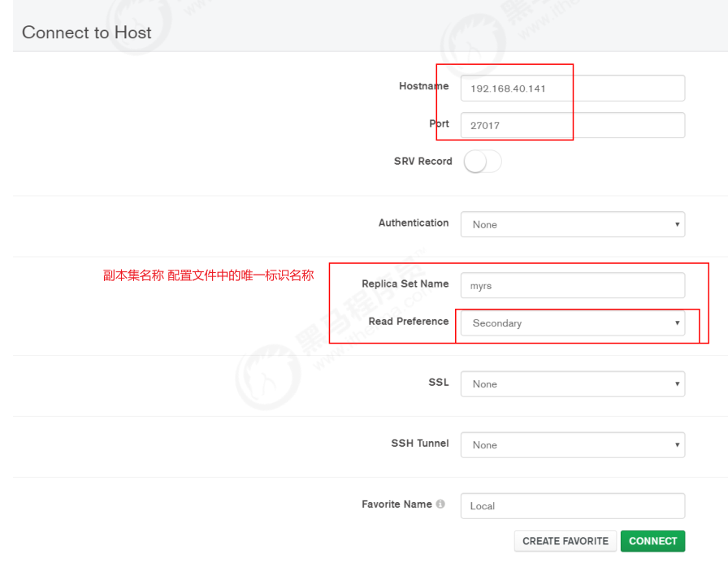
Task: Click the Hostname label text
Action: pos(423,86)
